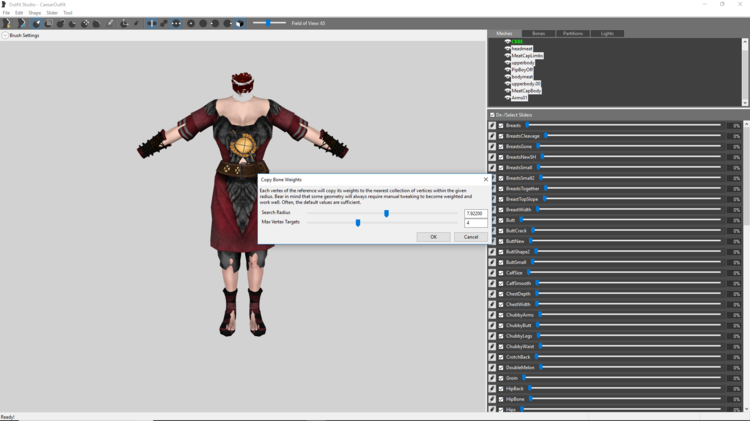Click the edit pencil icon for Breasts slider
The image size is (750, 421).
[492, 125]
